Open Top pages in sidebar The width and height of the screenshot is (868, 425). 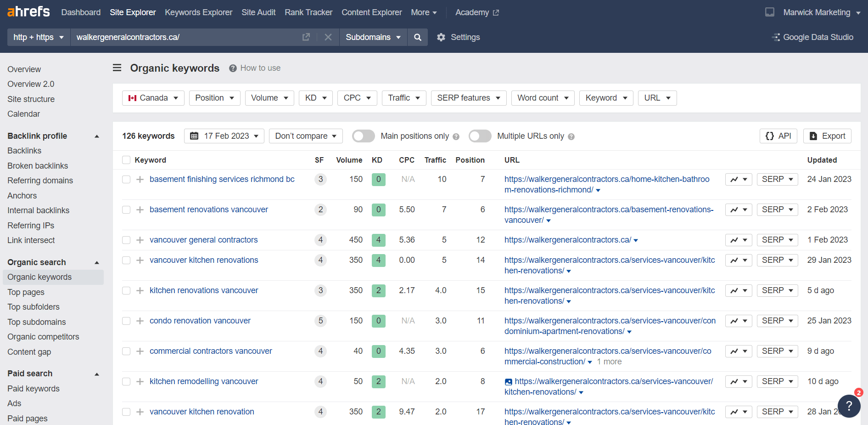coord(26,292)
